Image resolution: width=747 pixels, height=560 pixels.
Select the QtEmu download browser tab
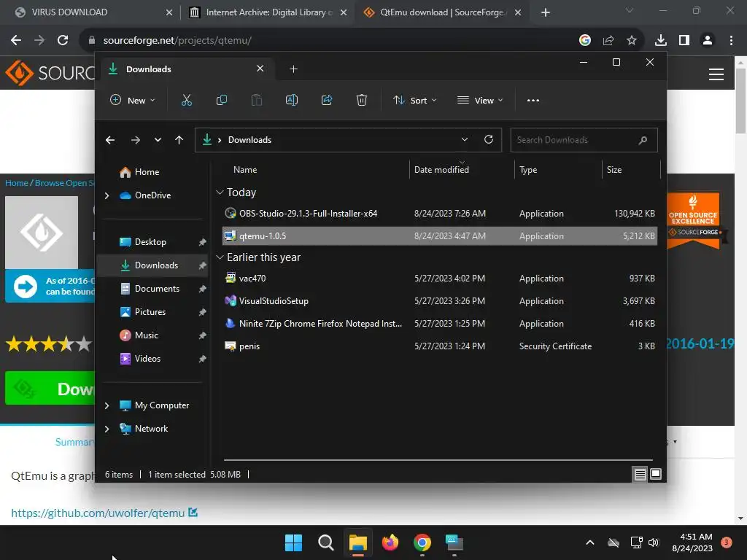pyautogui.click(x=441, y=12)
